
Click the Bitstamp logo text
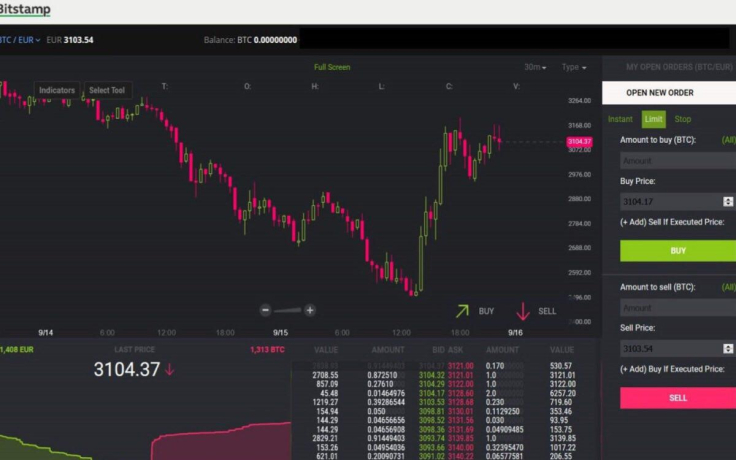(x=24, y=9)
